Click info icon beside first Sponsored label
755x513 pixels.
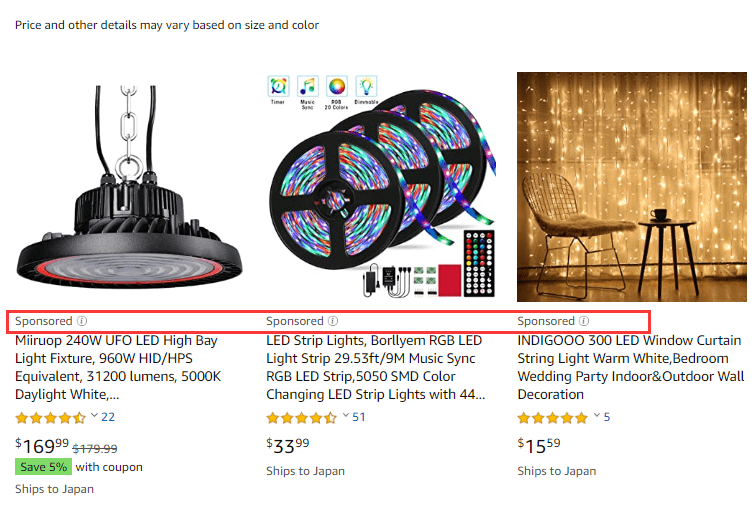(x=82, y=321)
